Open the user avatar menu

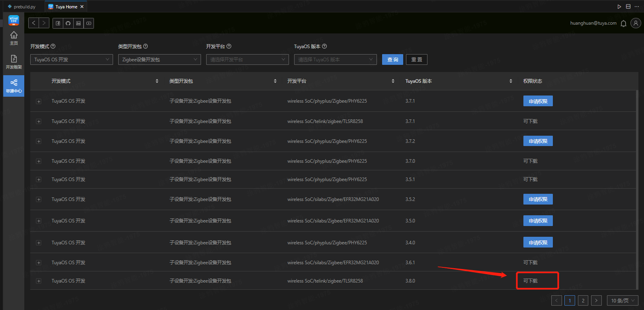636,23
